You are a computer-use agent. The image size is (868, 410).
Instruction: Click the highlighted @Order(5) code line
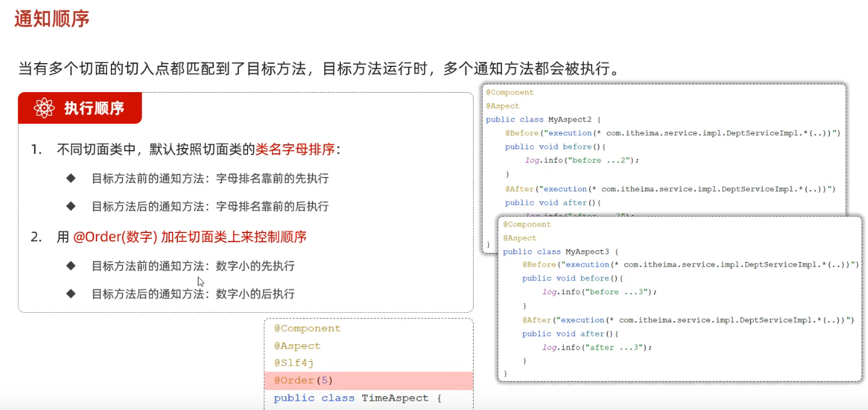[369, 380]
